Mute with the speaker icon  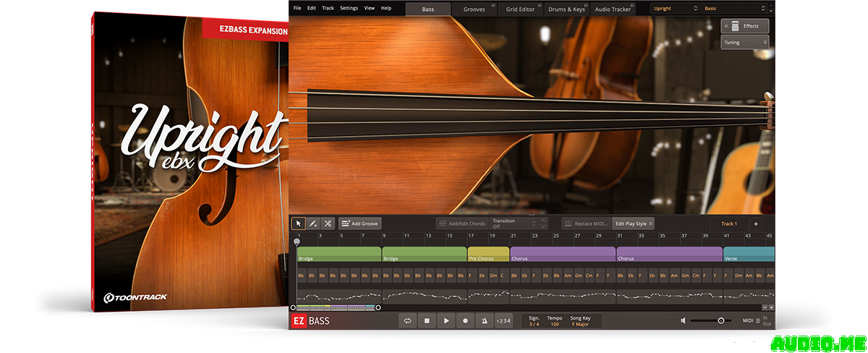684,320
